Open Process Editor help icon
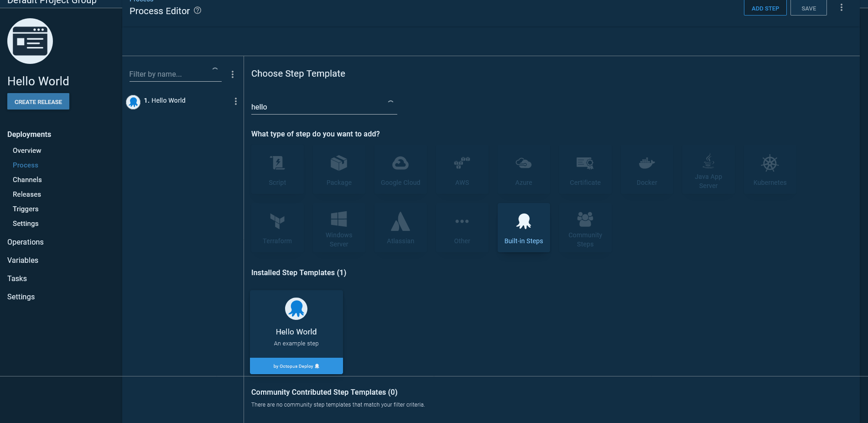The image size is (868, 423). tap(198, 10)
